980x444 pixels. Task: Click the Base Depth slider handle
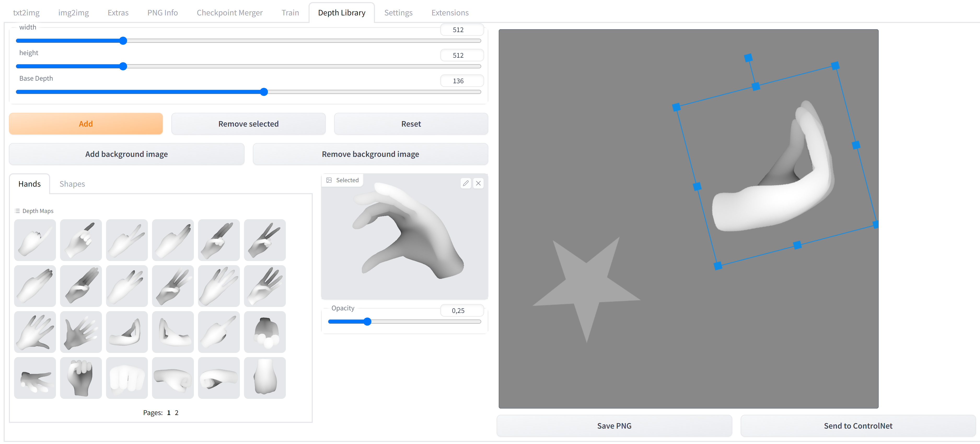pos(264,92)
